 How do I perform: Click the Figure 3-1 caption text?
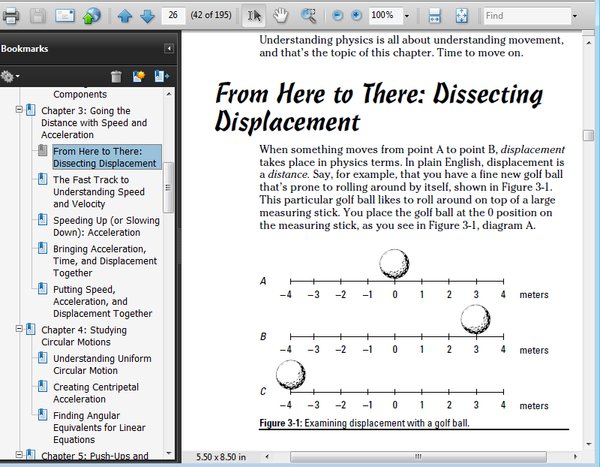pyautogui.click(x=364, y=423)
